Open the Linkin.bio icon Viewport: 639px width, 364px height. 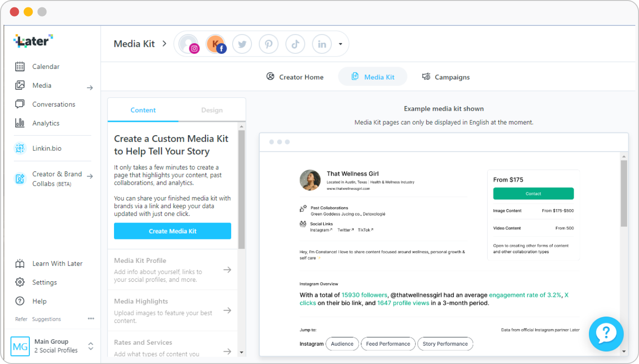tap(20, 148)
